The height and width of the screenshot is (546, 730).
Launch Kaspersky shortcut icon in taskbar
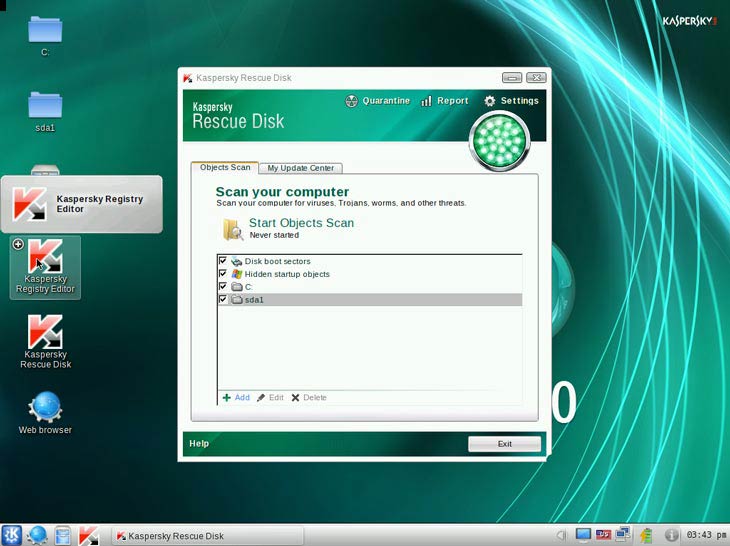tap(88, 535)
